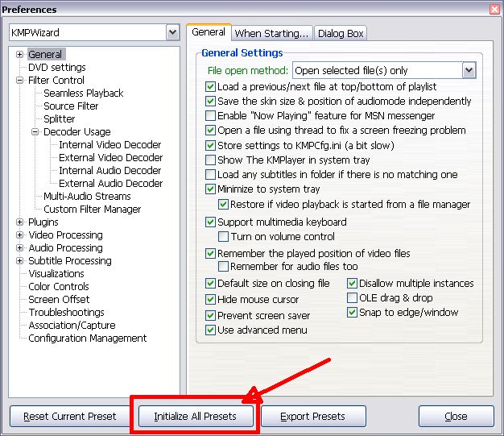Select Multi-Audio Streams tree item
Screen dimensions: 504x436
pos(87,196)
